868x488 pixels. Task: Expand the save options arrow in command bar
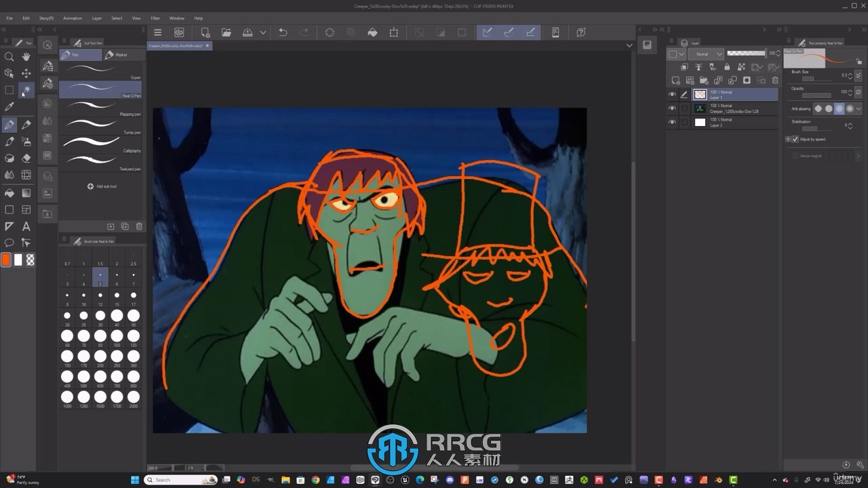click(263, 33)
